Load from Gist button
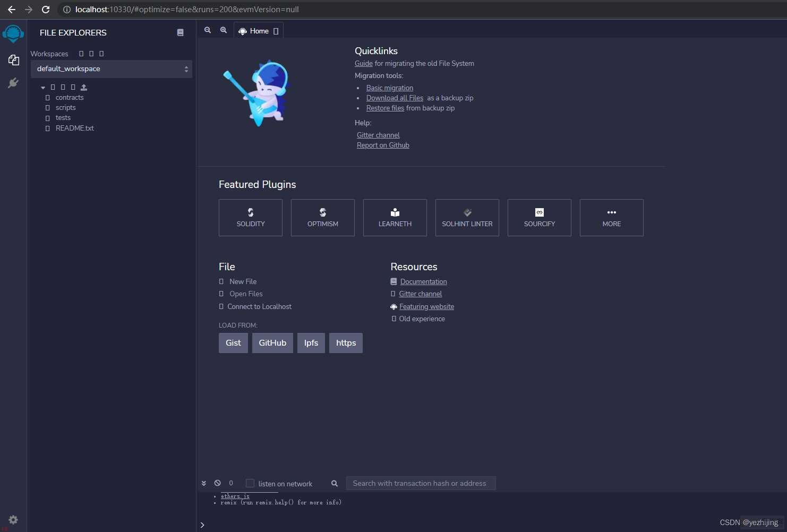Image resolution: width=787 pixels, height=532 pixels. click(233, 343)
